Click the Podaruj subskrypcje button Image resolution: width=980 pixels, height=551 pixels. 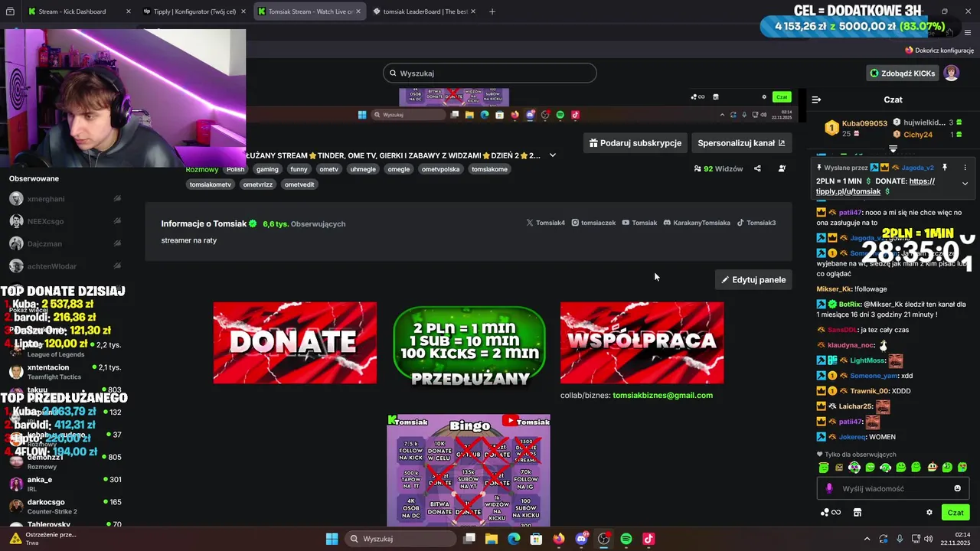point(635,142)
